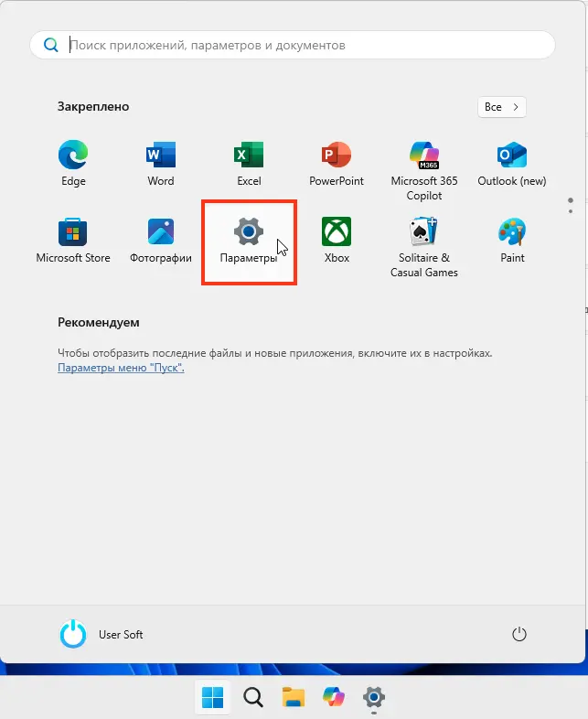Open Outlook (new) pinned app
Viewport: 588px width, 719px height.
coord(512,163)
